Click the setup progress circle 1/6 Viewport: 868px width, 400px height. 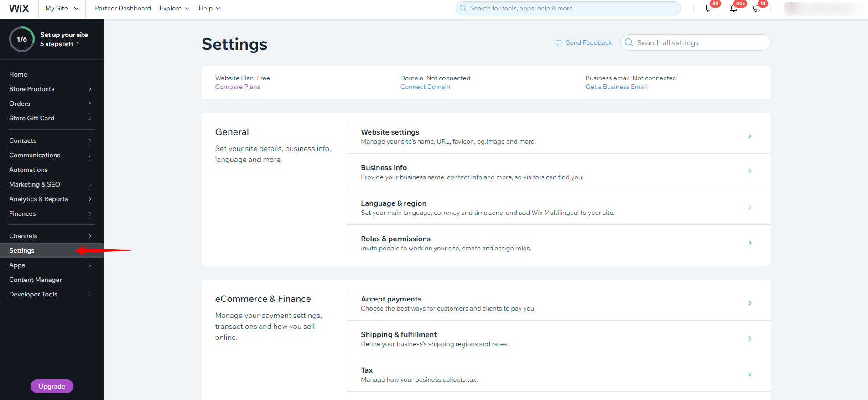[22, 39]
